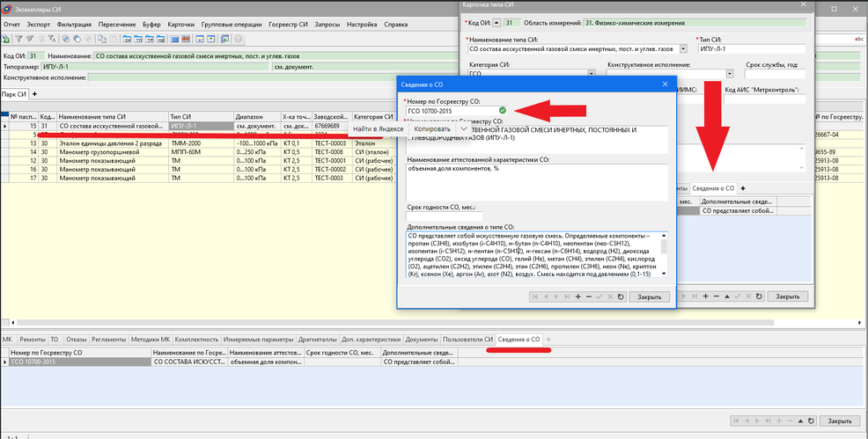
Task: Click plus in Карточка типа СИ bottom navigator
Action: pos(705,296)
